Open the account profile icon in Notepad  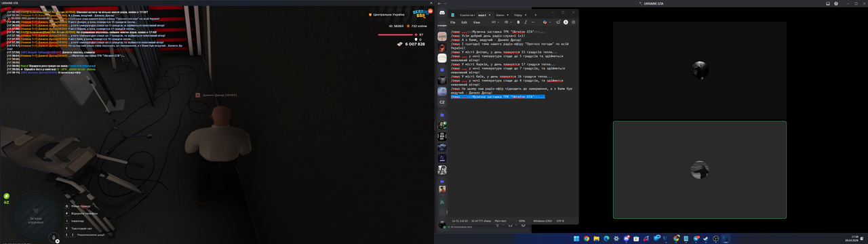566,22
